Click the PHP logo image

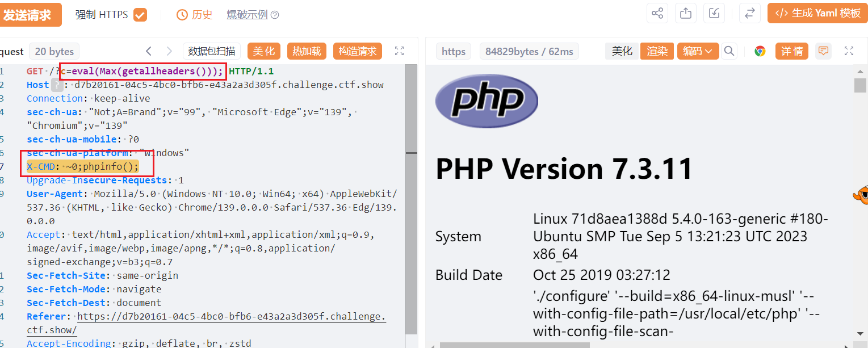tap(487, 101)
